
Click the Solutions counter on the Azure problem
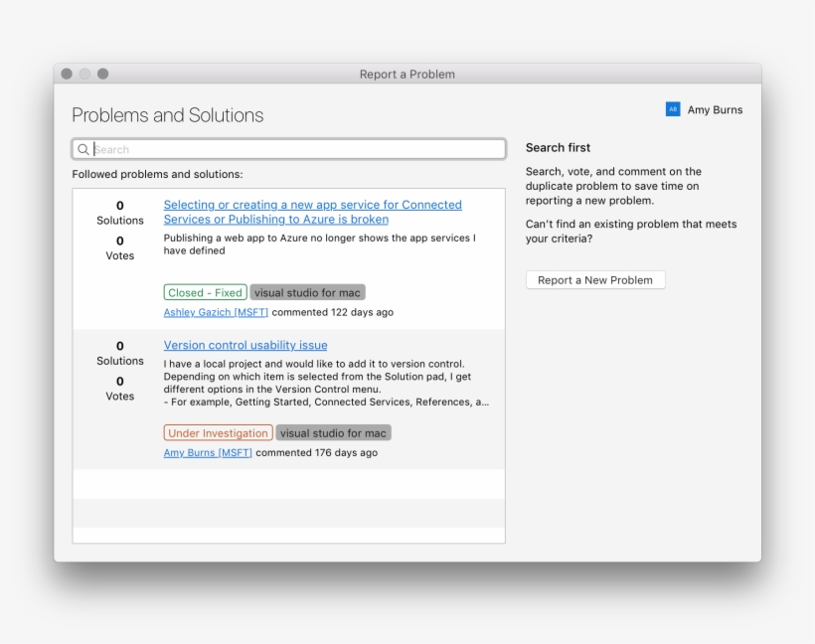click(119, 213)
